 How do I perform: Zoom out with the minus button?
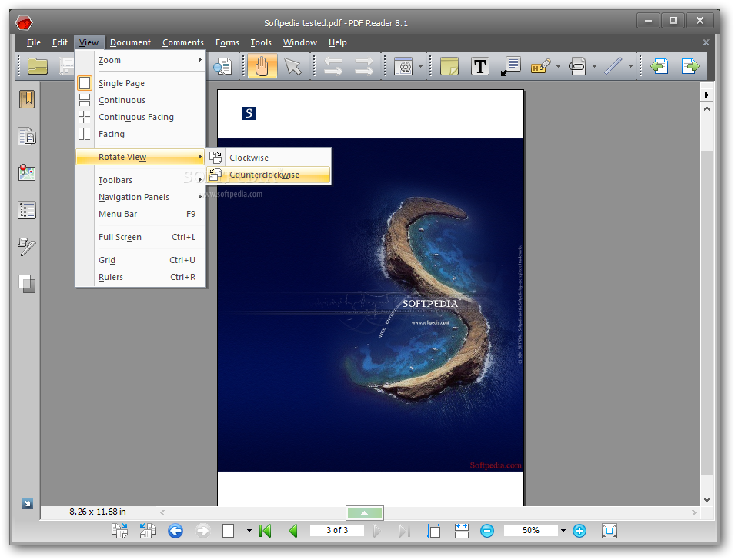pos(487,531)
